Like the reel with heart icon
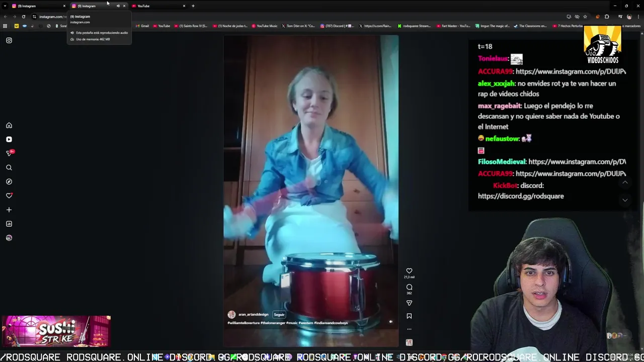Viewport: 644px width, 362px height. click(409, 270)
